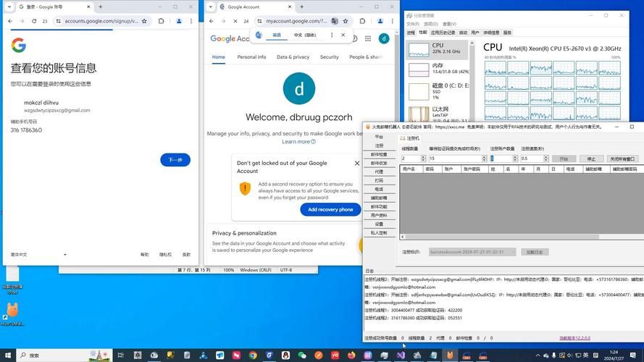Open 代理 section in bot sidebar
This screenshot has height=362, width=644.
coord(379,172)
